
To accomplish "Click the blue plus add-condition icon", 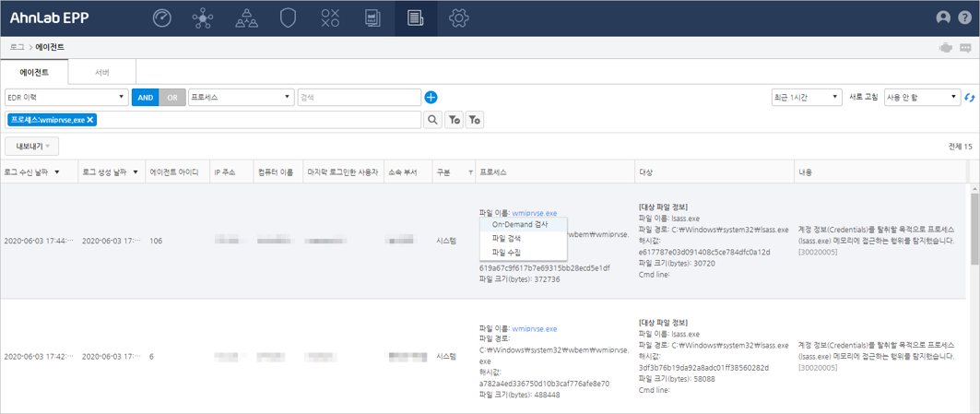I will pyautogui.click(x=431, y=98).
